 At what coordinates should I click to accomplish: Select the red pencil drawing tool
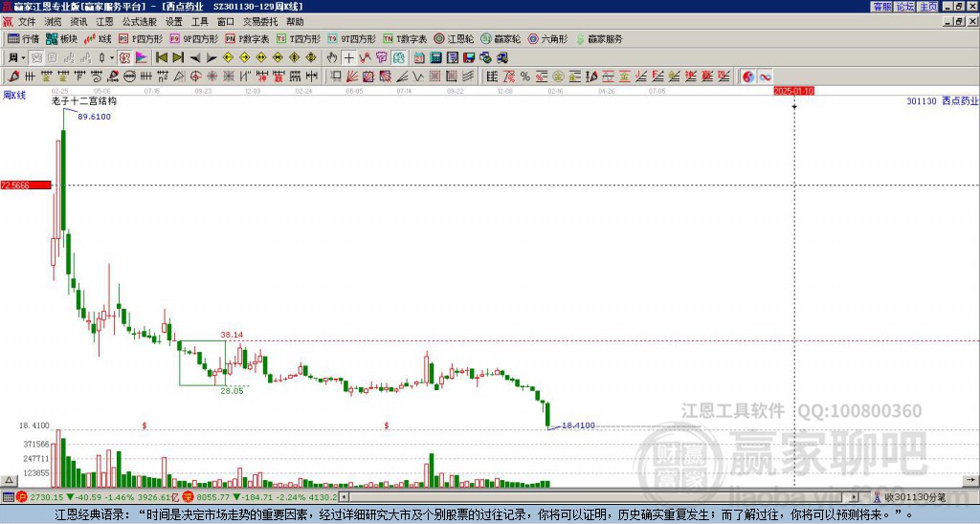pyautogui.click(x=13, y=76)
